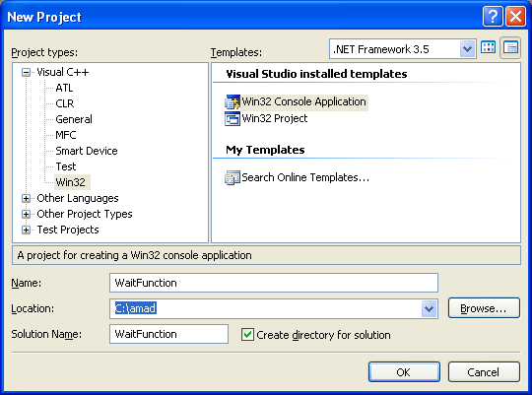Select the Test project type
This screenshot has width=532, height=395.
[x=65, y=166]
